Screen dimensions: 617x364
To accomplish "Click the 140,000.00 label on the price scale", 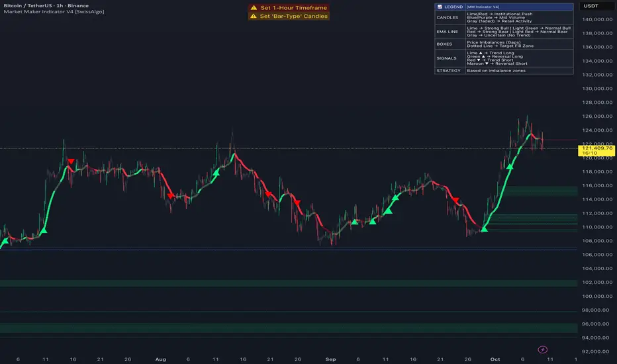I will point(596,20).
